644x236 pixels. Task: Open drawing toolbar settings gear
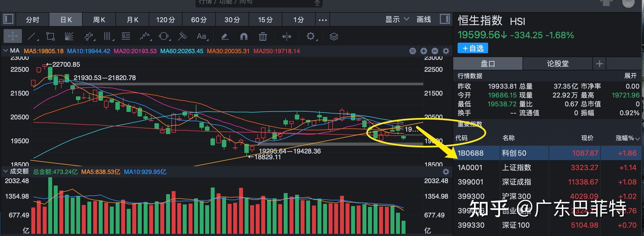click(311, 36)
